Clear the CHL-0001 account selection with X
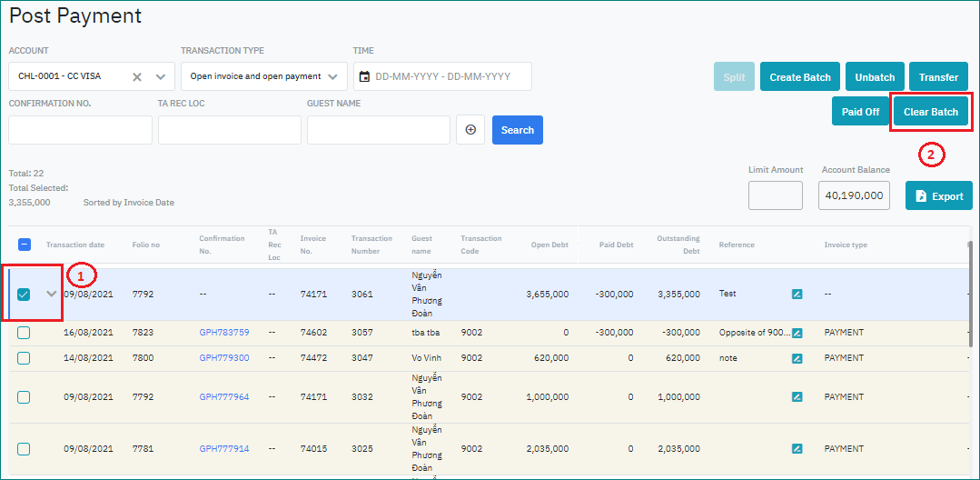 tap(137, 77)
